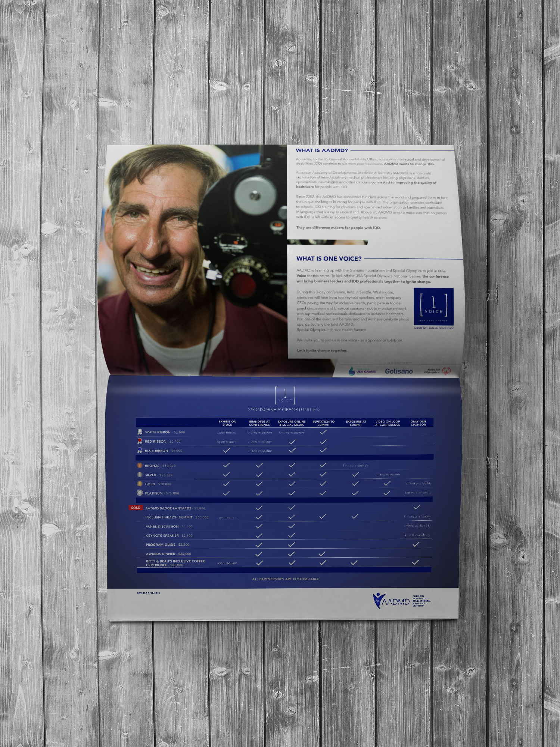Image resolution: width=560 pixels, height=747 pixels.
Task: Click the Special Olympics logo
Action: click(x=438, y=371)
